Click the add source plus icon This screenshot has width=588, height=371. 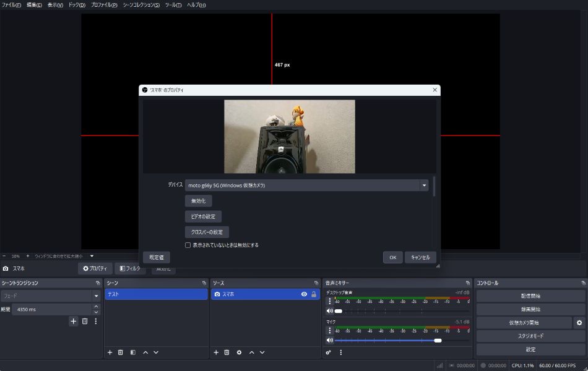point(216,352)
